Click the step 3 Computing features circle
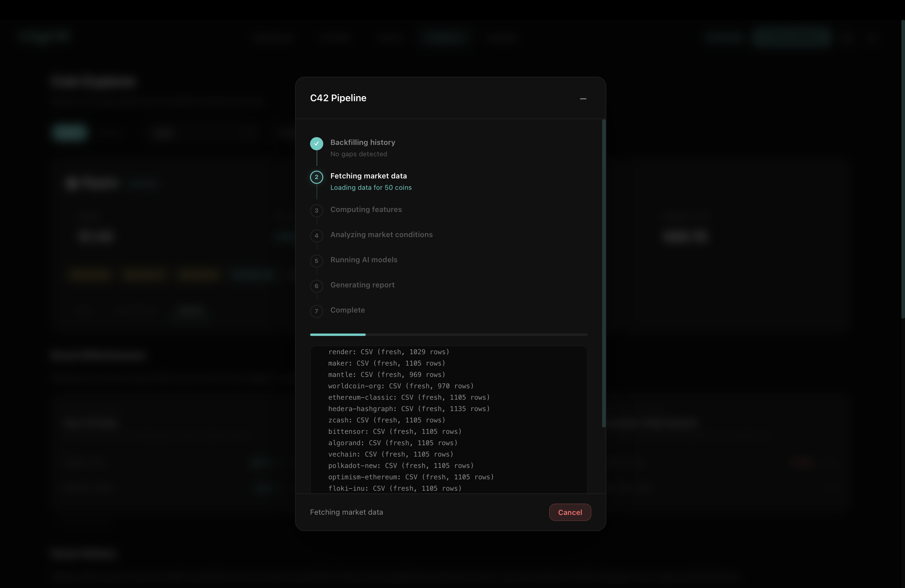This screenshot has width=905, height=588. pos(316,211)
